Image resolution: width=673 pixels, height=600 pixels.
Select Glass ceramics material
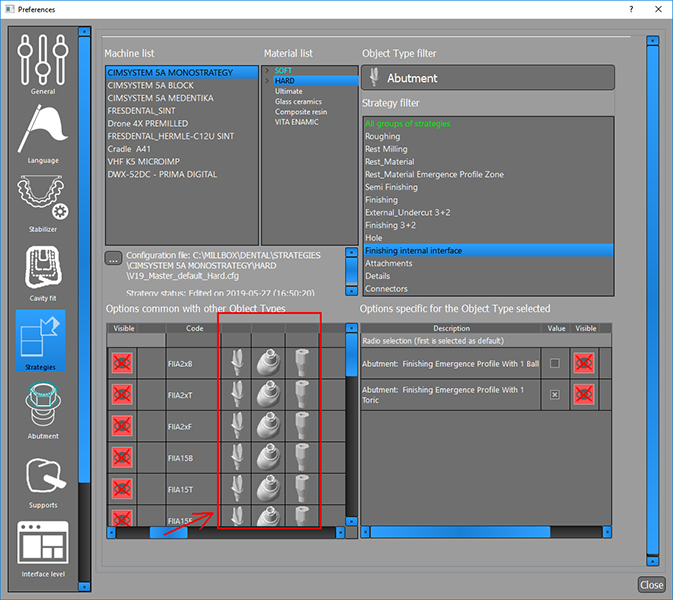pyautogui.click(x=298, y=101)
